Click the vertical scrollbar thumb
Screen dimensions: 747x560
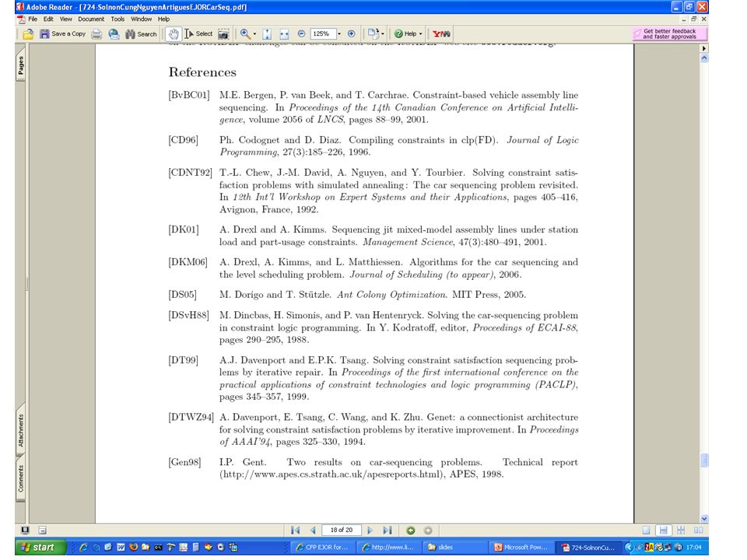point(704,460)
